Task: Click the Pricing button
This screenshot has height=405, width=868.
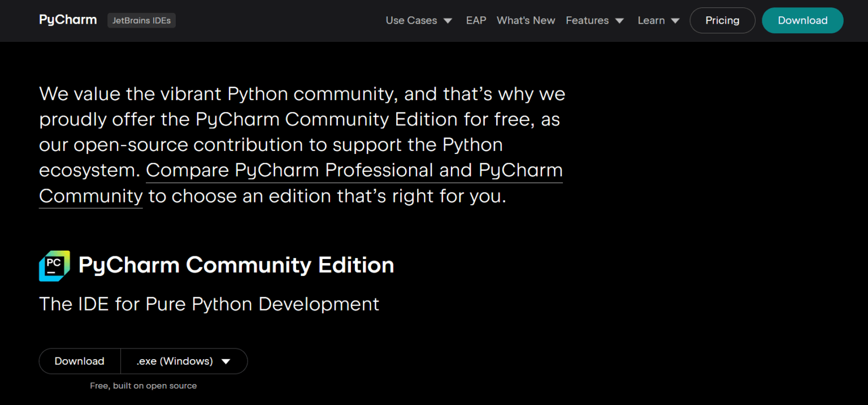Action: (722, 20)
